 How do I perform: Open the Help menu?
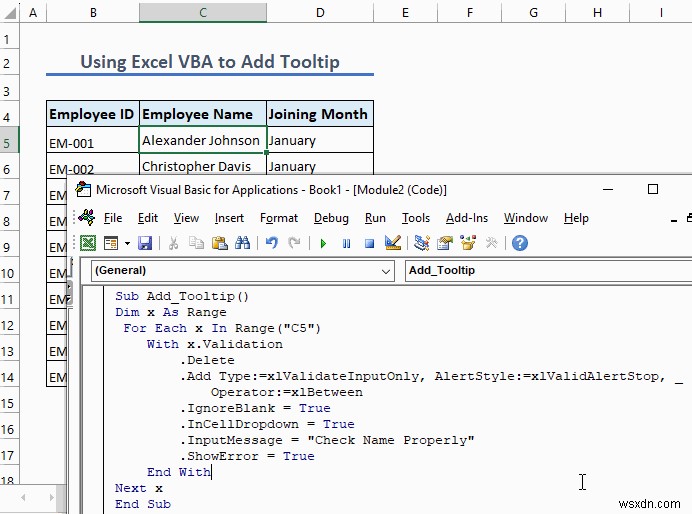click(x=576, y=218)
